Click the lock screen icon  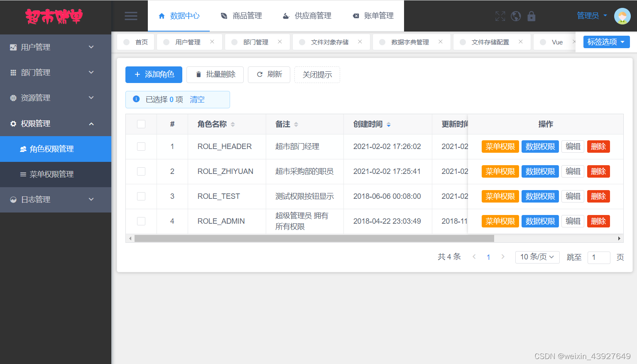point(531,16)
